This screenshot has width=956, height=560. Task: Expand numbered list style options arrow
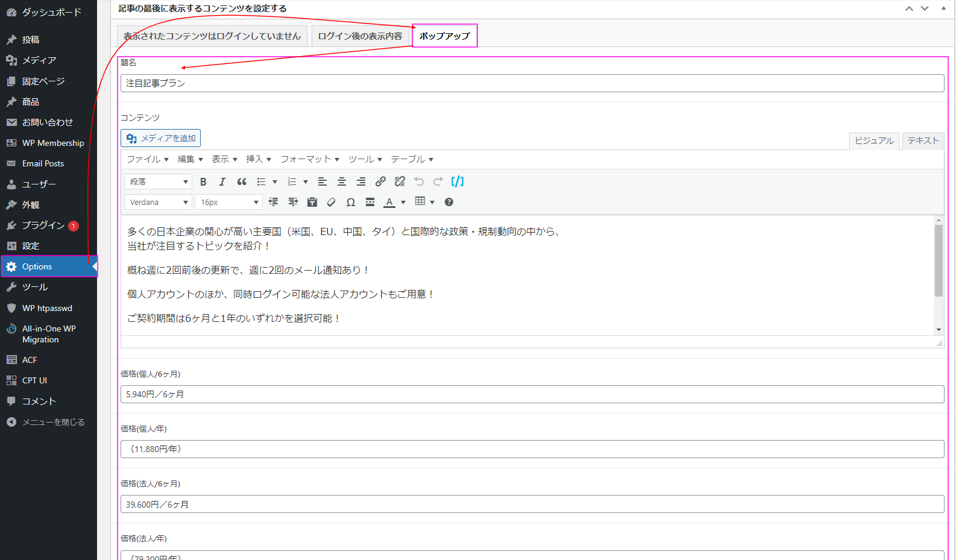pyautogui.click(x=306, y=181)
